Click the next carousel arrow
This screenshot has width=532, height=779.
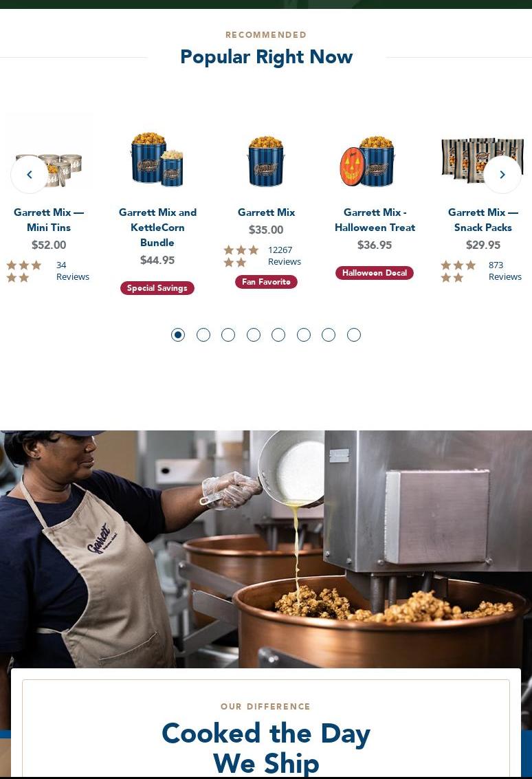pyautogui.click(x=502, y=175)
